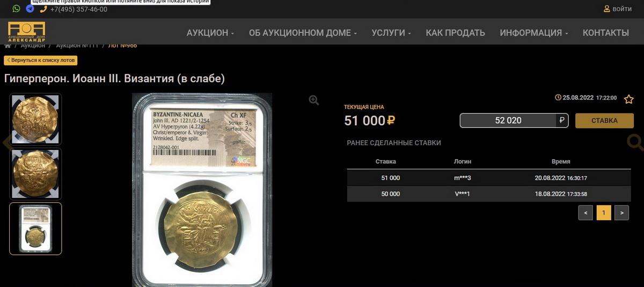
Task: Open the КАК ПРОДАТЬ menu item
Action: point(455,33)
